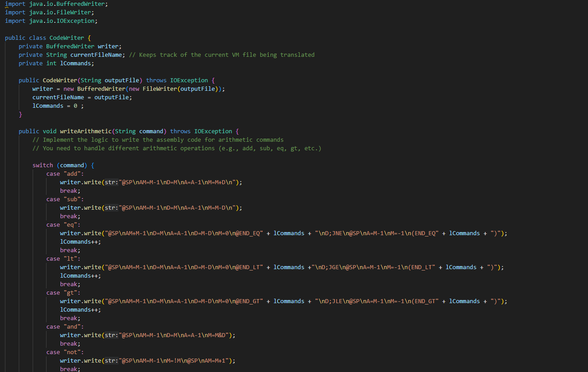Select the switch (command) statement

point(58,165)
